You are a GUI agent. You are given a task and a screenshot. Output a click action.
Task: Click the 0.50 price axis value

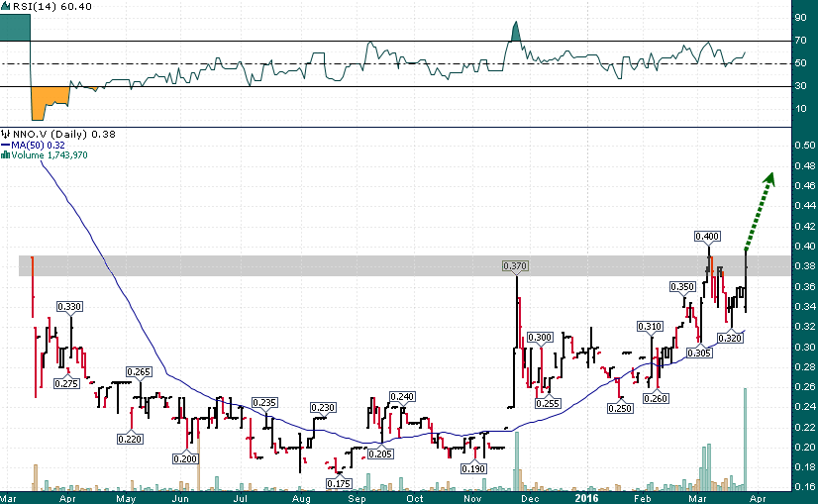pyautogui.click(x=806, y=145)
